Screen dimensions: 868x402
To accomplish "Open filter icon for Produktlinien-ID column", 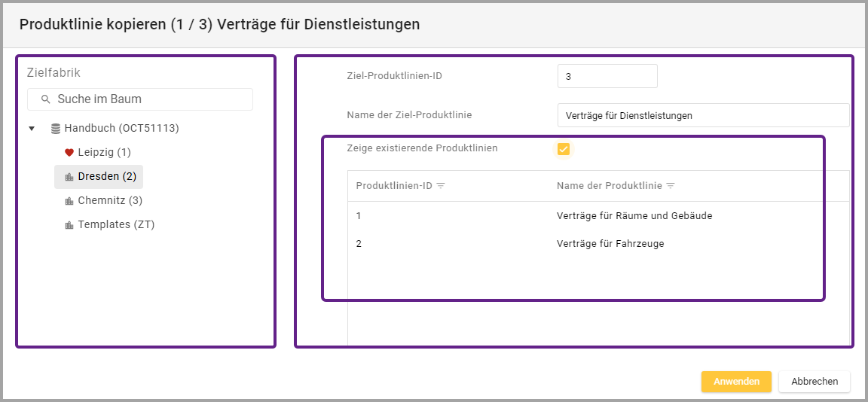I will click(441, 186).
